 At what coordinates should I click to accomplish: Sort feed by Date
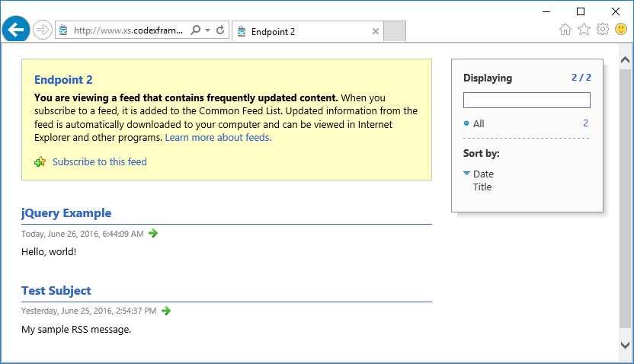pos(483,174)
